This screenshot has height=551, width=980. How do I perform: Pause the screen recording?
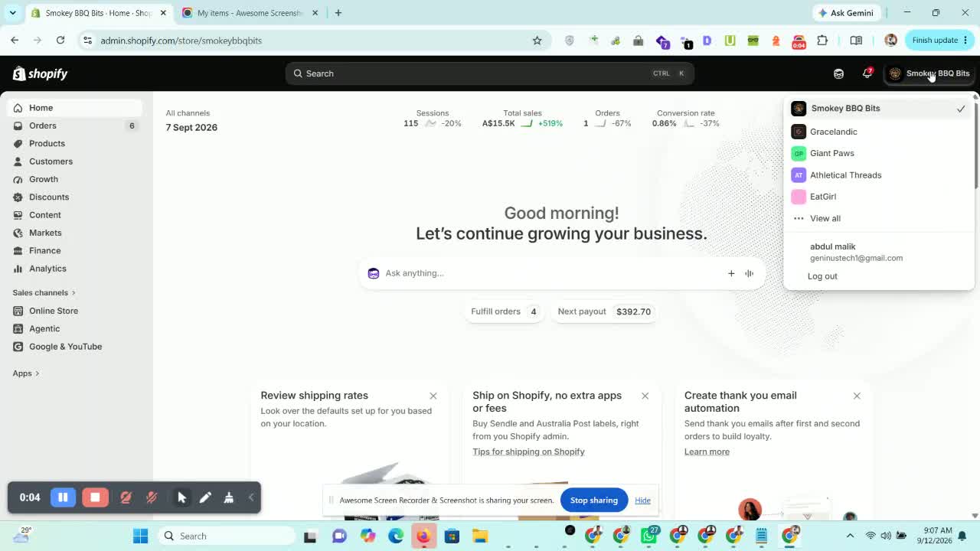coord(63,497)
